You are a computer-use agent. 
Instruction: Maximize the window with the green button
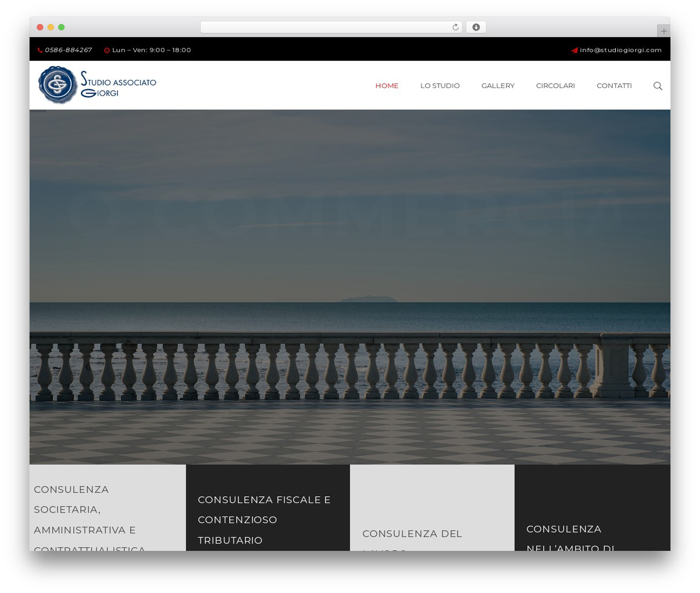(61, 27)
